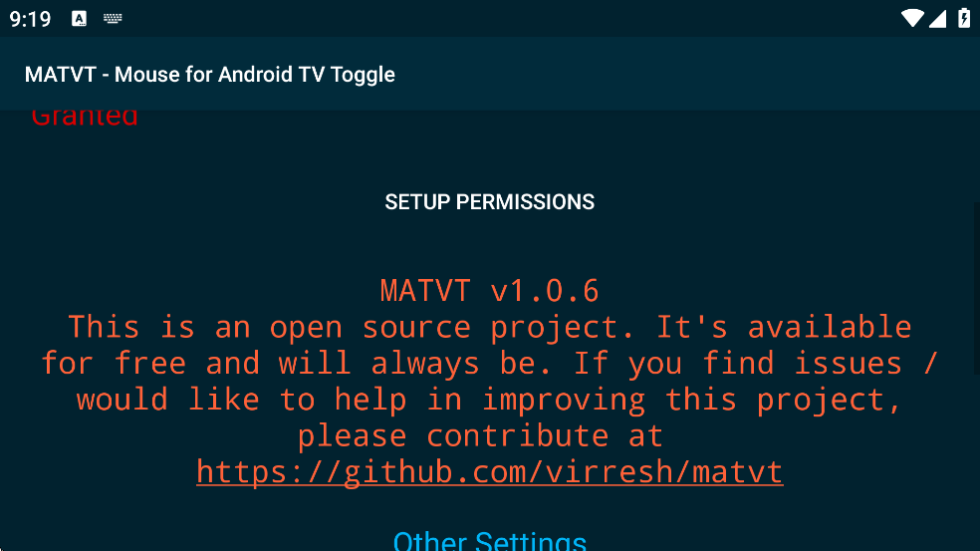Viewport: 980px width, 551px height.
Task: Tap the boxed letter A status icon
Action: [80, 19]
